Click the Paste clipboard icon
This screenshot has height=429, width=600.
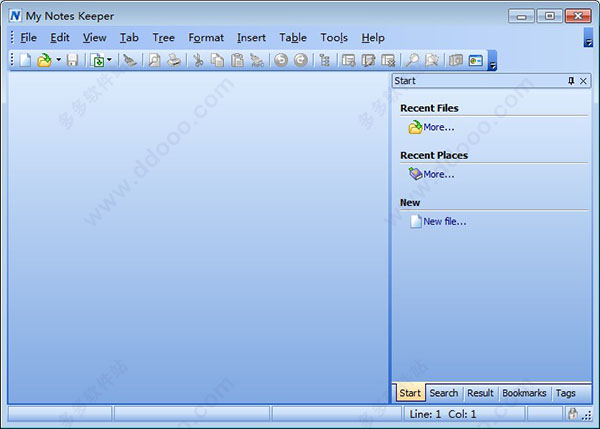[238, 60]
